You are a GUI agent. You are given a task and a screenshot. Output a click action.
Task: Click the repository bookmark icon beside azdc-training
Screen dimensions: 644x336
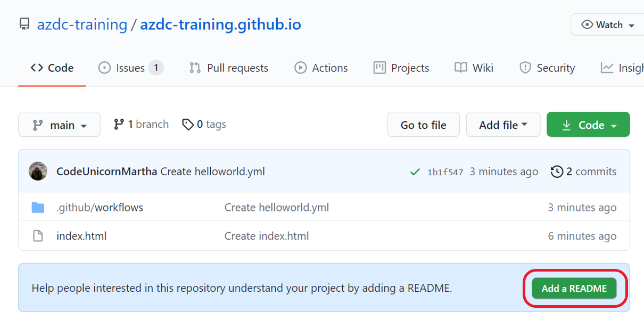point(24,23)
